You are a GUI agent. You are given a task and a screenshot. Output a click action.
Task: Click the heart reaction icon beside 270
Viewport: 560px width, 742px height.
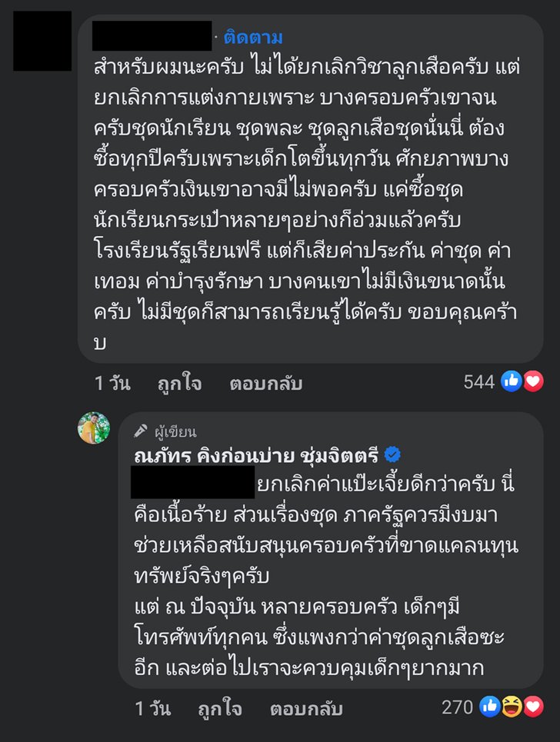pos(532,707)
